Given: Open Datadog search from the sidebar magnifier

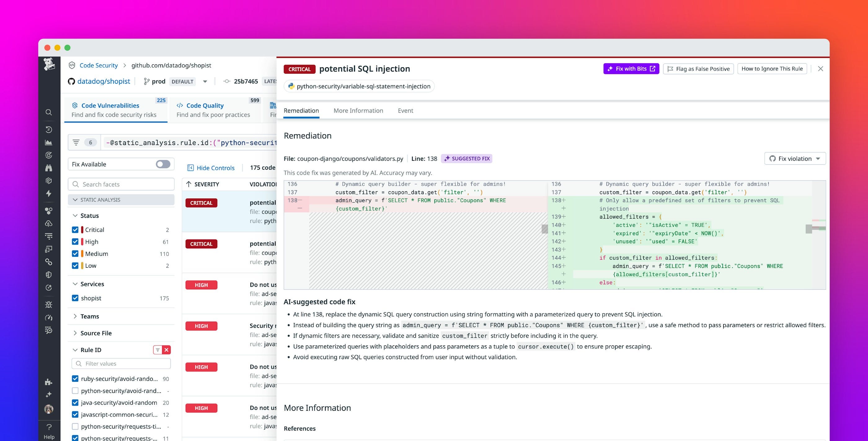Looking at the screenshot, I should pyautogui.click(x=49, y=112).
